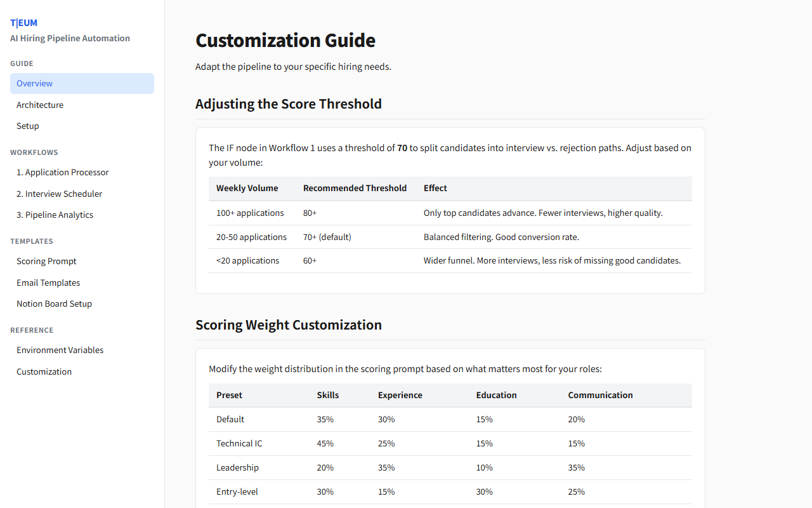Screen dimensions: 812x508
Task: Open the Scoring Prompt template
Action: [46, 261]
